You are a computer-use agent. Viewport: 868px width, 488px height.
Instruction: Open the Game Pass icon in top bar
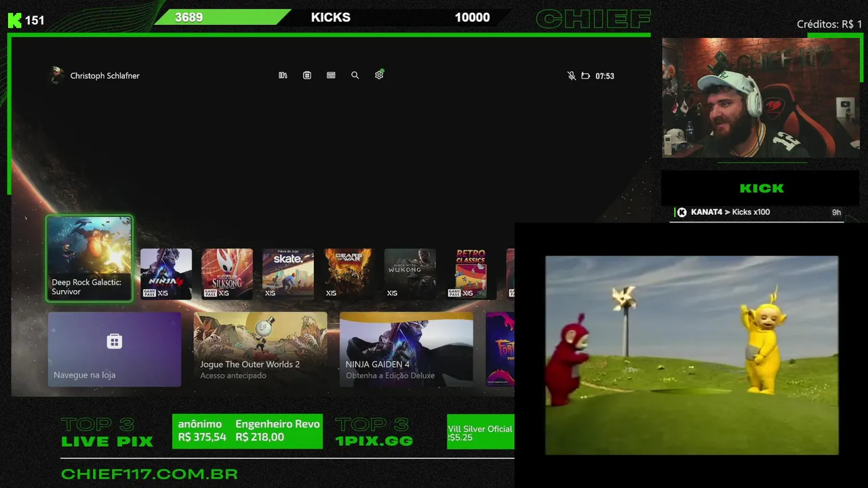click(x=331, y=75)
